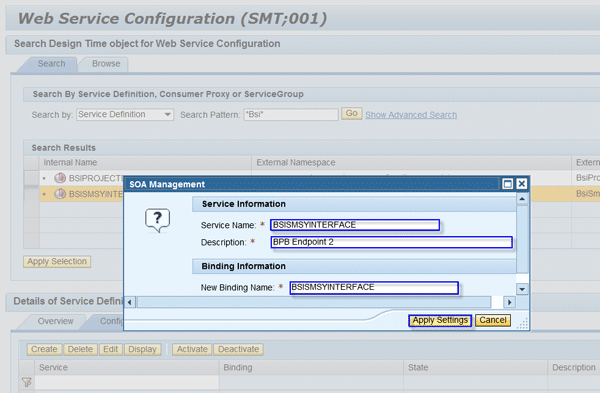Click the question mark help icon
Screen dimensions: 600x393
click(x=157, y=220)
